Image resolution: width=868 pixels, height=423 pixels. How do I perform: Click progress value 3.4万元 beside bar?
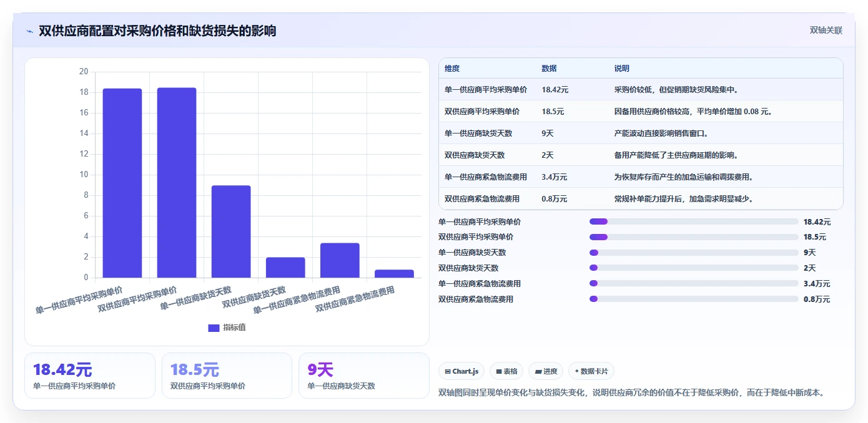coord(817,284)
